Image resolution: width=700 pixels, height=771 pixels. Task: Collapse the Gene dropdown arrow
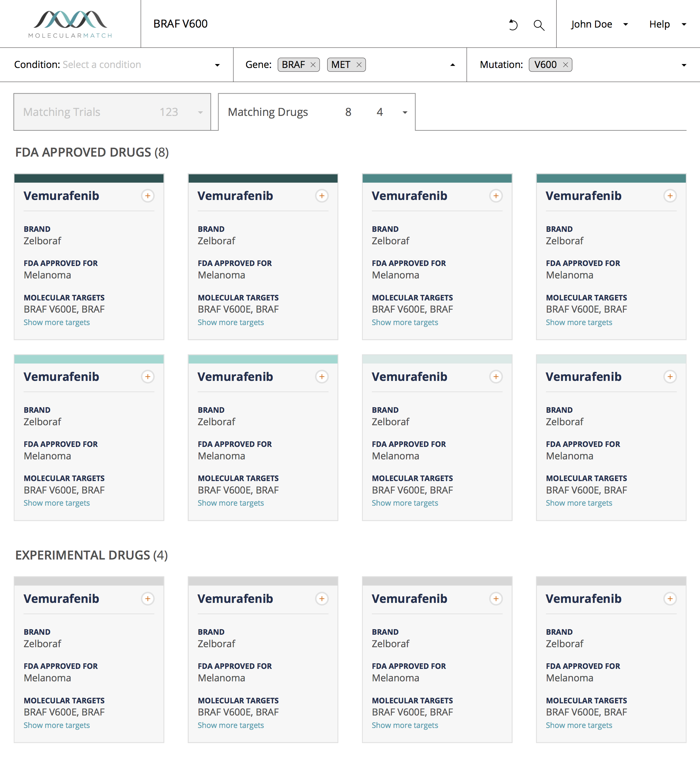coord(453,65)
